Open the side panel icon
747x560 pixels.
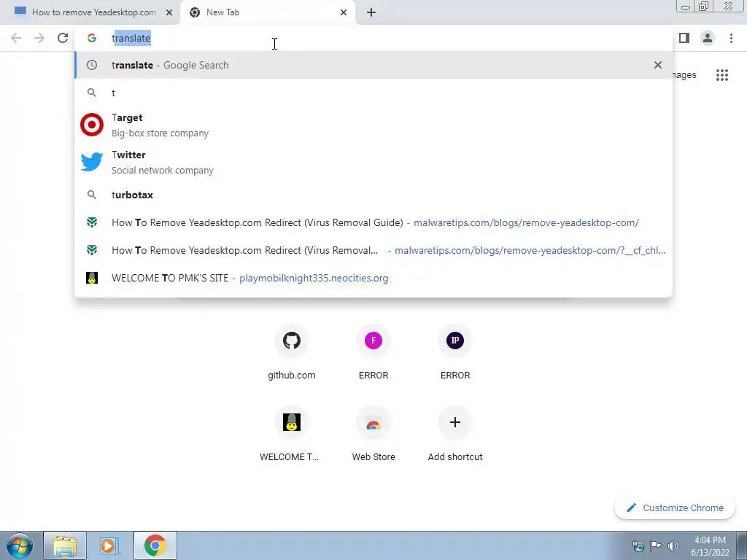pos(684,38)
